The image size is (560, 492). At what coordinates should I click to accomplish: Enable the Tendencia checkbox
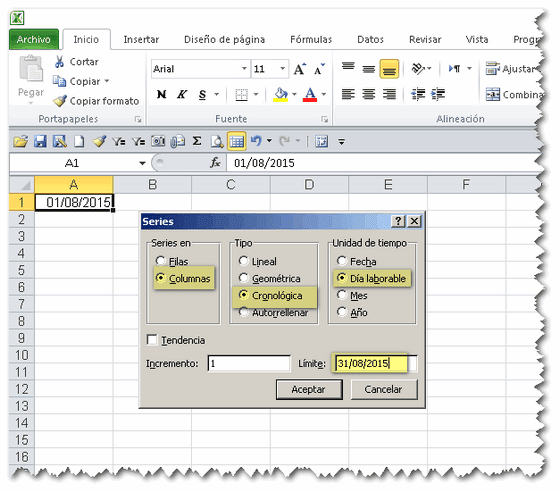pos(152,340)
